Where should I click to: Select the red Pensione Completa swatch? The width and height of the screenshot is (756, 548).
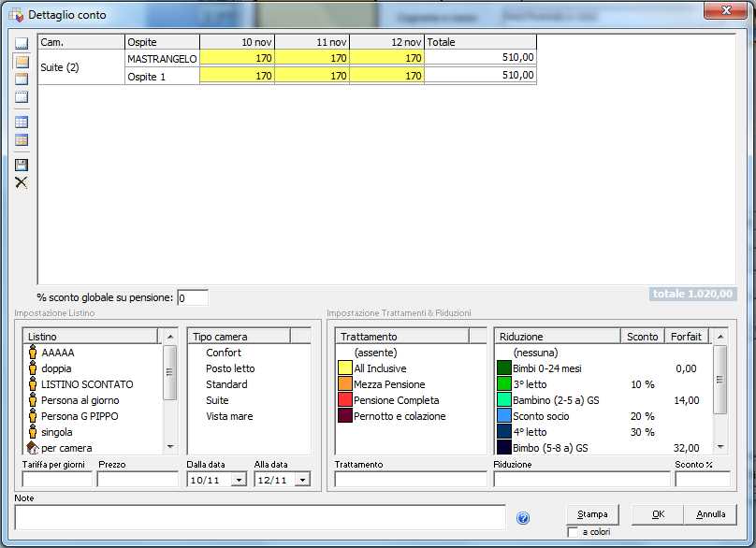[x=344, y=400]
